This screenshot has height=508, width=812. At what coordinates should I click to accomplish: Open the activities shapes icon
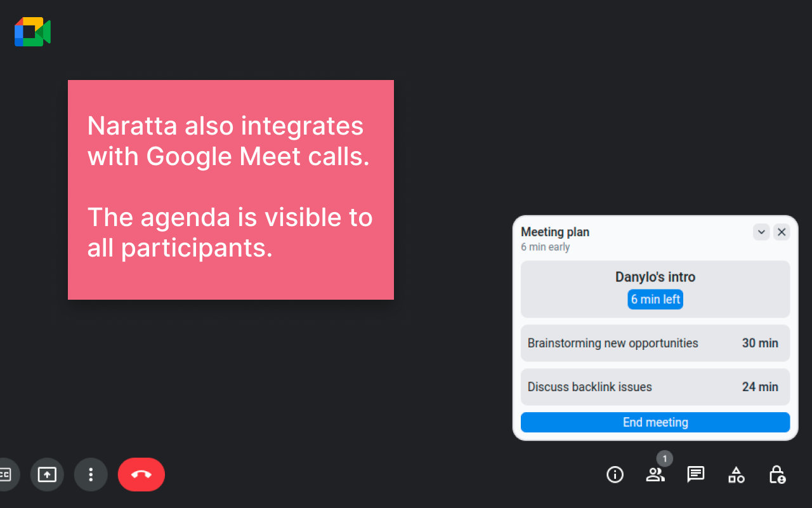click(737, 474)
